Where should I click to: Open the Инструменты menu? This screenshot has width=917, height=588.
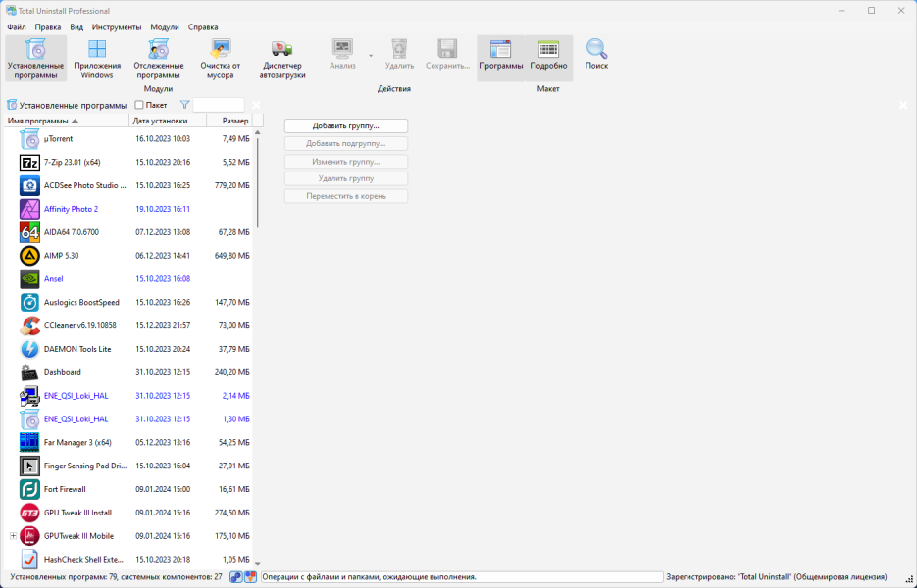point(117,27)
